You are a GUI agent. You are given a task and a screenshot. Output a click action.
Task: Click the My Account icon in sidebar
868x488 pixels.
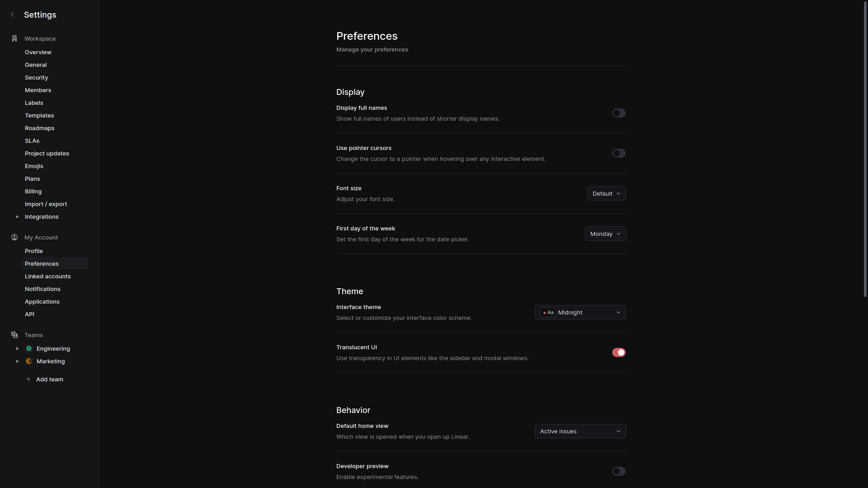point(14,237)
